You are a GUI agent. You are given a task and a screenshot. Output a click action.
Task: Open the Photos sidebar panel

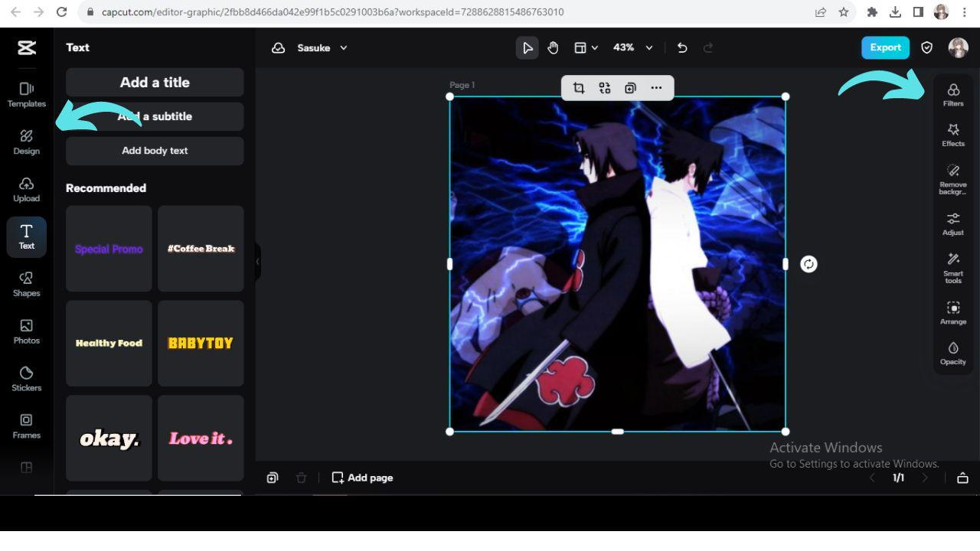click(27, 332)
